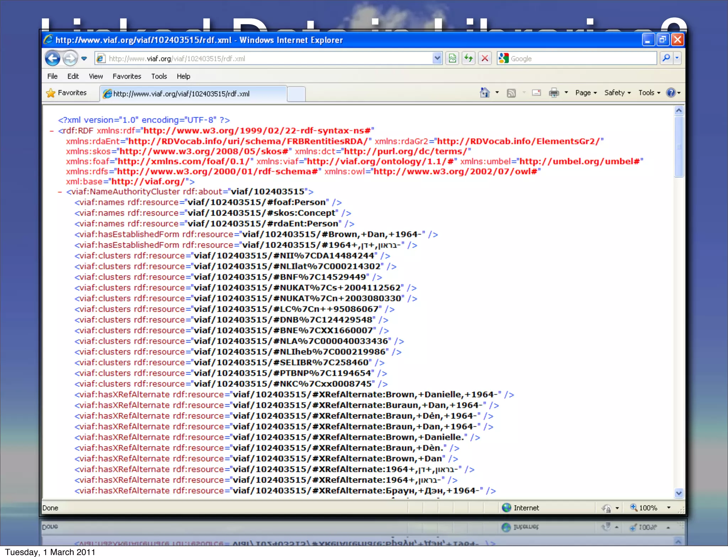Collapse the viaf:NameAuthorityCluster node
Viewport: 728px width, 560px height.
(60, 192)
